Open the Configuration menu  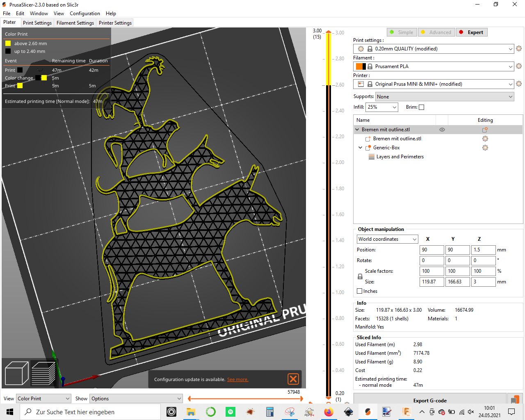(85, 14)
